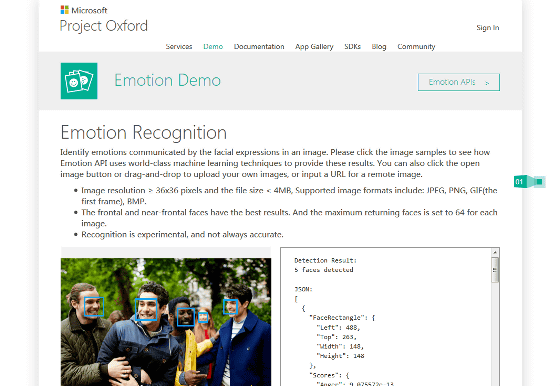Select the face box on man in yellow

[186, 317]
